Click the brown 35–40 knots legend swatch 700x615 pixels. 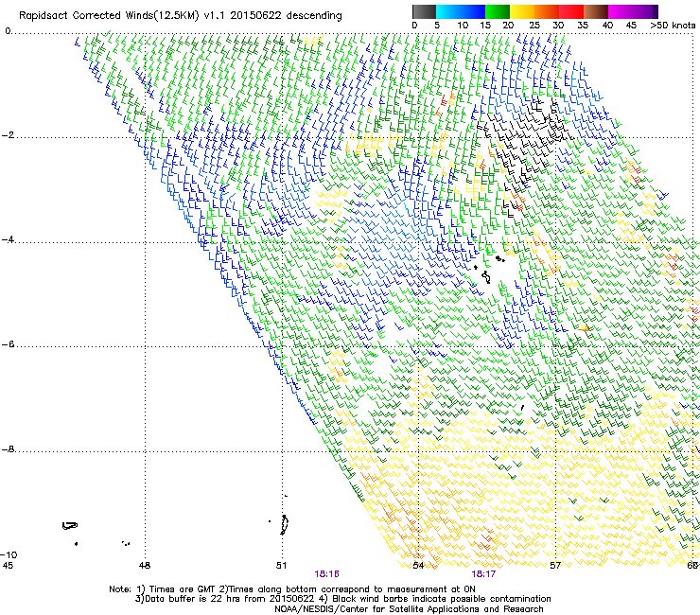(x=596, y=11)
